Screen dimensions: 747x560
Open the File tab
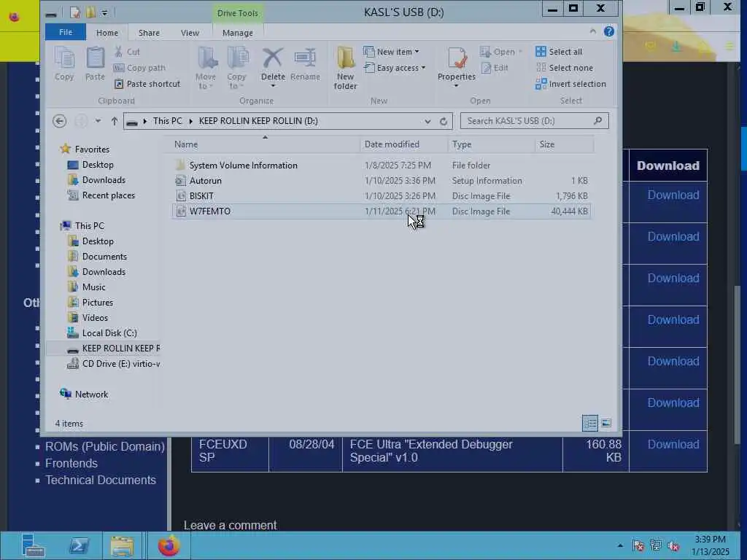66,32
